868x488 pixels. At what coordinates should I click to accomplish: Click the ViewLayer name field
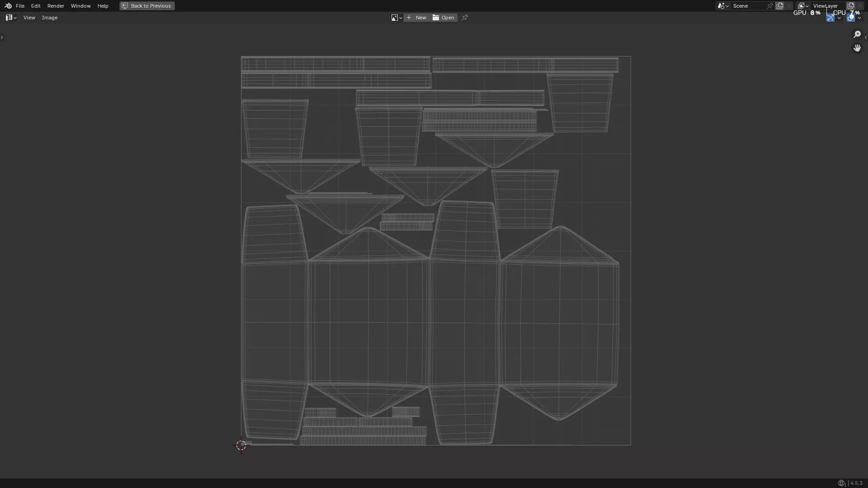[x=826, y=6]
